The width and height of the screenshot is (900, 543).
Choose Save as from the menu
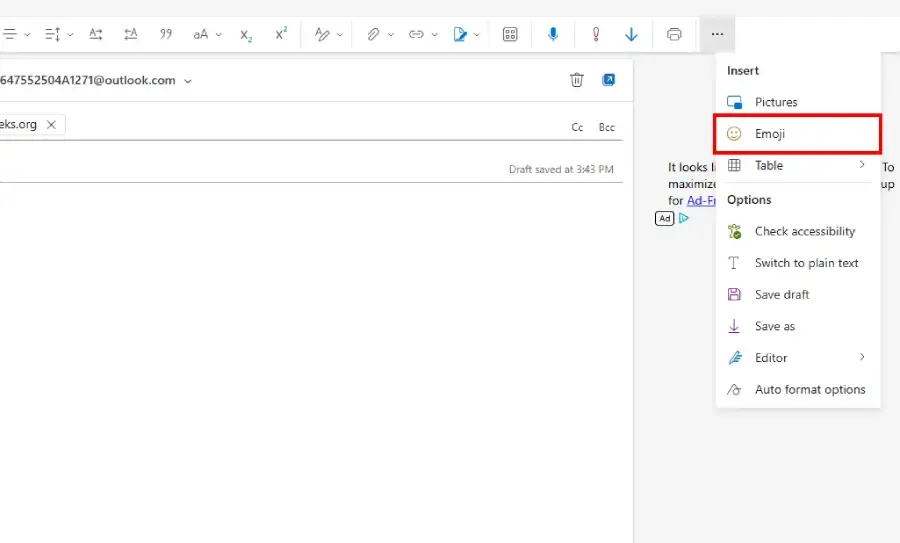click(798, 326)
